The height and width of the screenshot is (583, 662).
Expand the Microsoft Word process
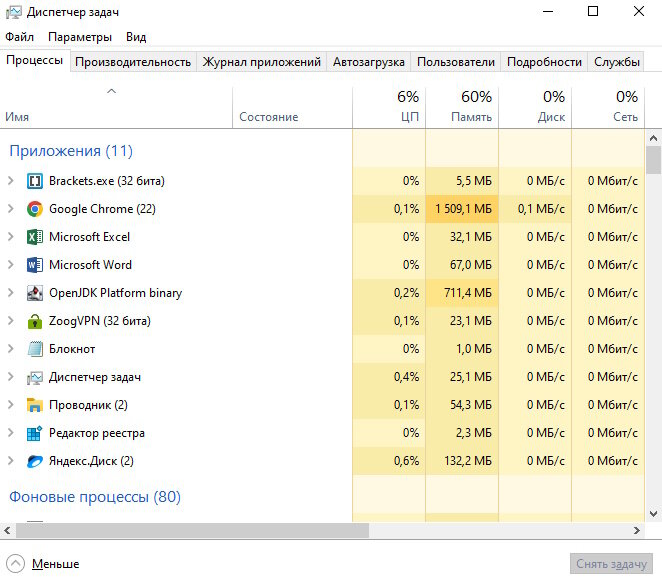pos(11,265)
